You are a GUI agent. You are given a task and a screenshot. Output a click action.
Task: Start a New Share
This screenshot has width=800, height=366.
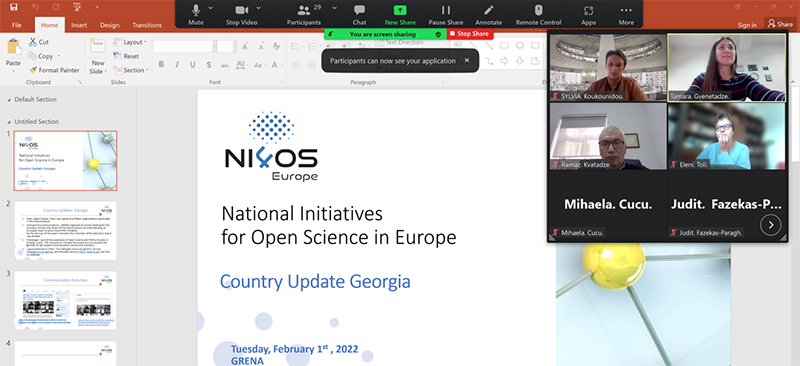pyautogui.click(x=400, y=14)
